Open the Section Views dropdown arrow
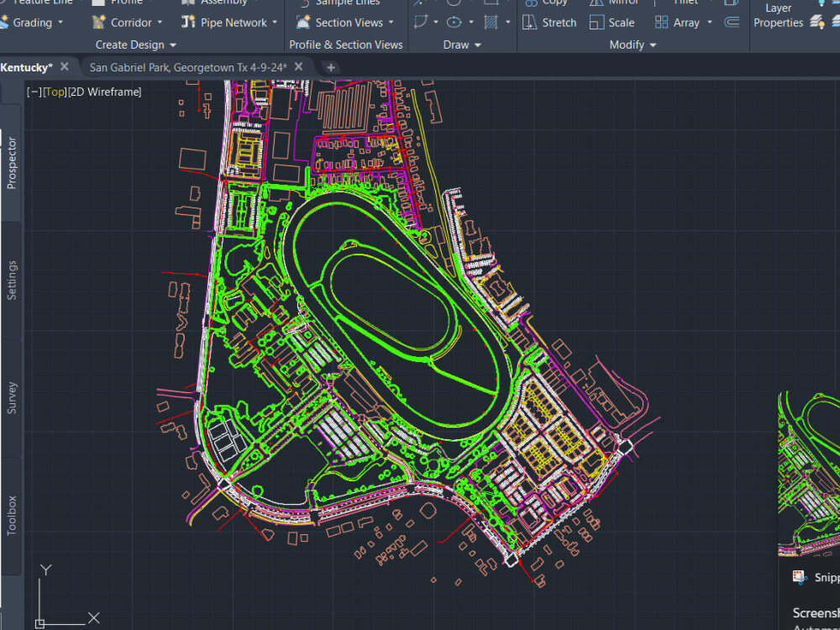The height and width of the screenshot is (630, 840). pos(391,23)
